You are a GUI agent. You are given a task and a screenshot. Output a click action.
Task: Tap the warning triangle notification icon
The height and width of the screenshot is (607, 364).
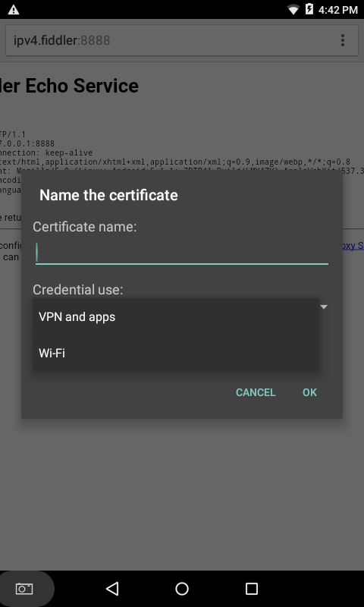tap(14, 10)
